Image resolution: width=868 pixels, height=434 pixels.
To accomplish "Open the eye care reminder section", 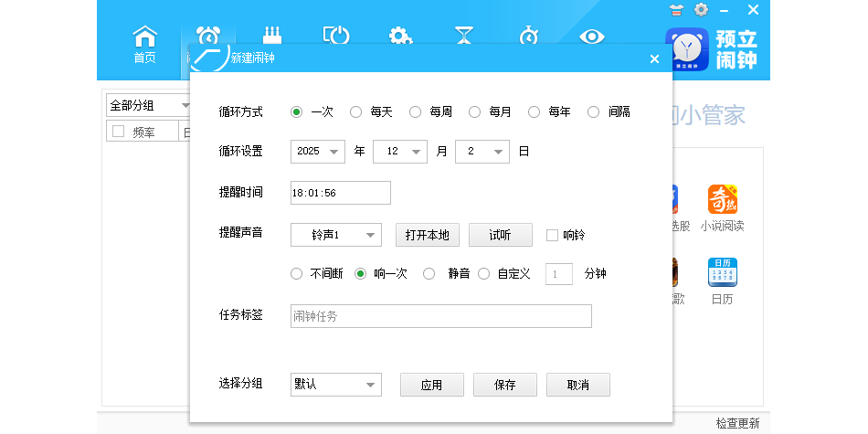I will coord(592,37).
